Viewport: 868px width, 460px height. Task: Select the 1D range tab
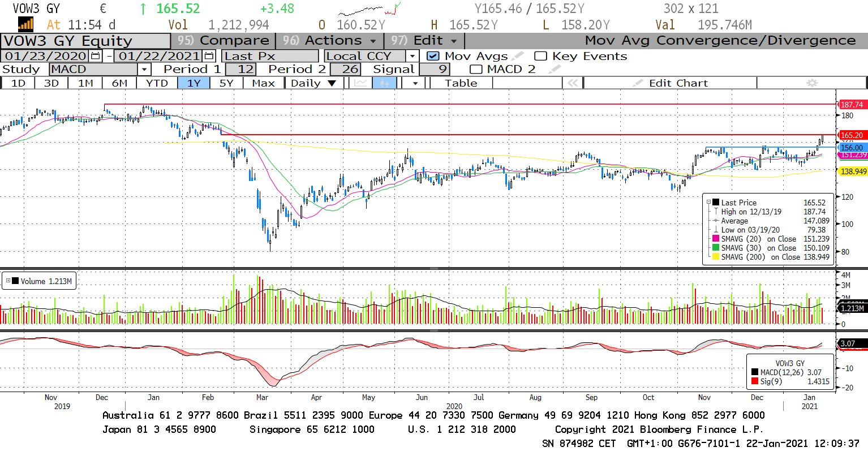18,83
